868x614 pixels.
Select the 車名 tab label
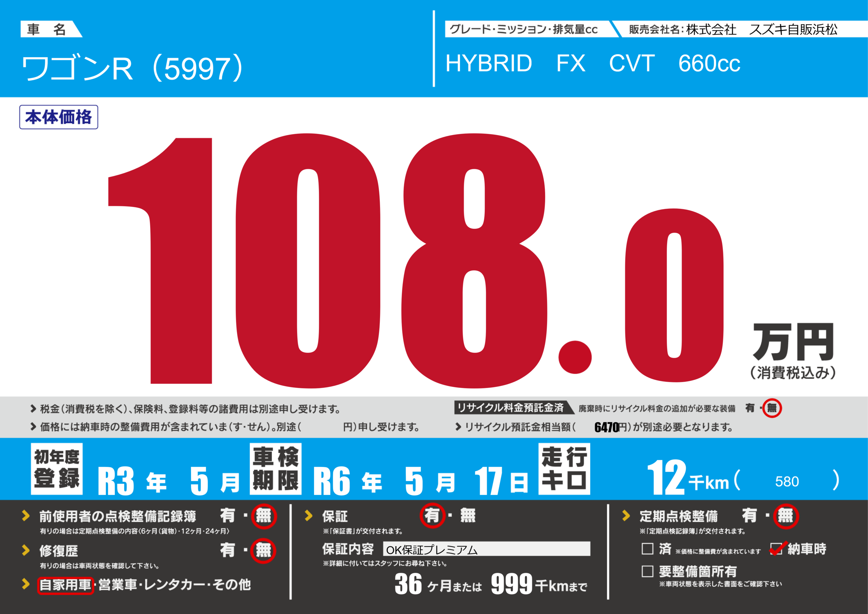point(47,29)
